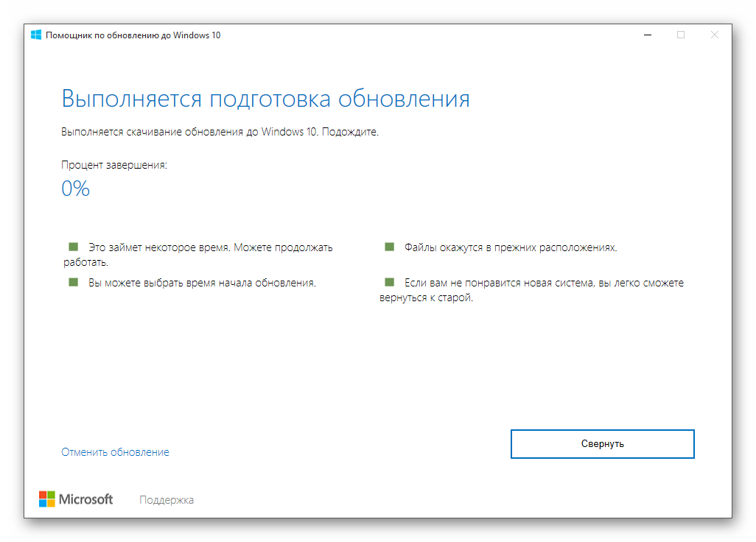Click text Вы можете выбрать время начала обновления

[x=202, y=283]
